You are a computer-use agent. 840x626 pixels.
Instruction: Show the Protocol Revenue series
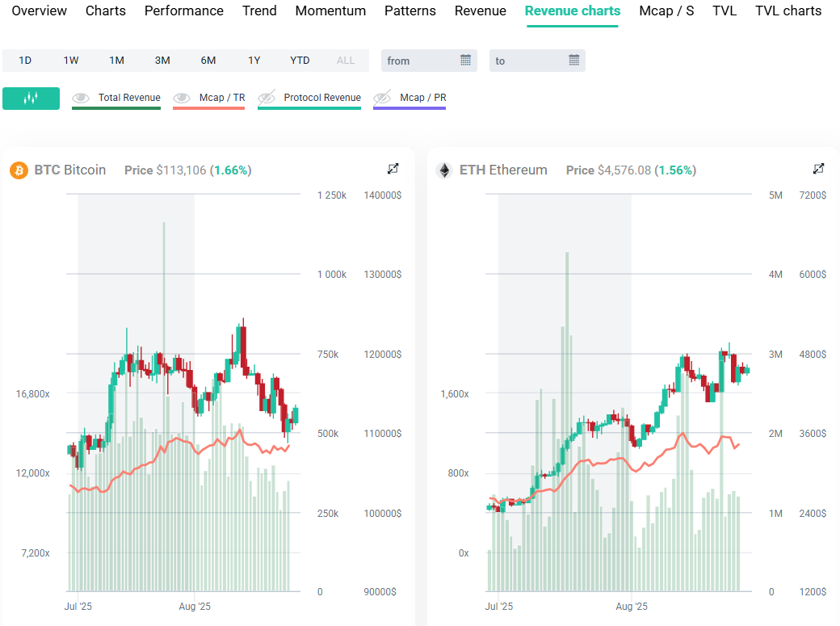click(x=309, y=98)
